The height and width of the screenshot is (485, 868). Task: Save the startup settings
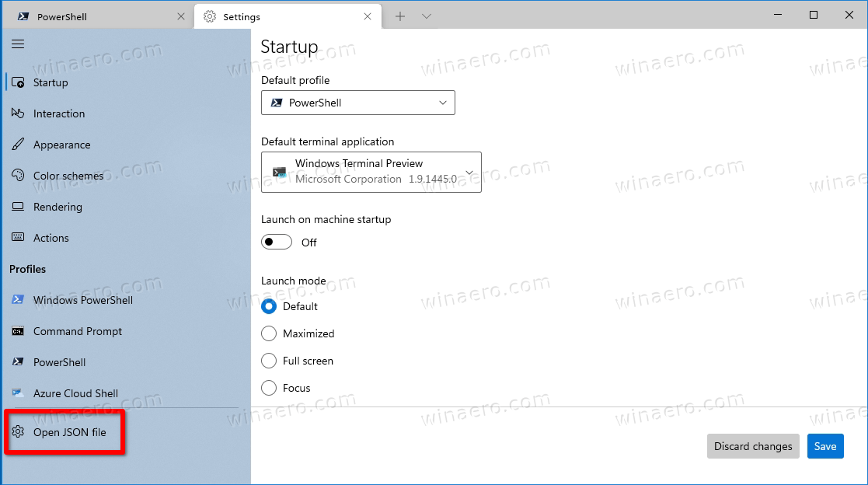point(825,446)
